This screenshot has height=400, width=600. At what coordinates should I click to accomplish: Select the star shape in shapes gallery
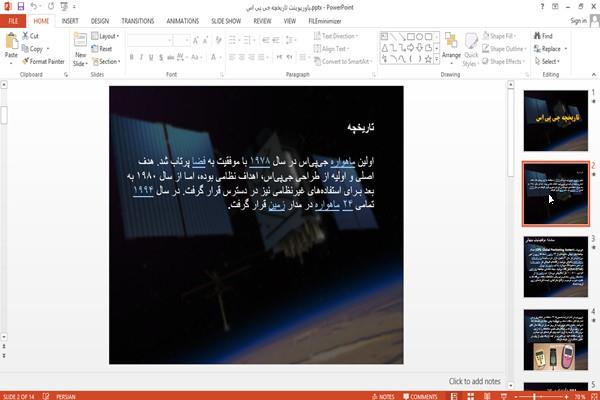tap(428, 59)
